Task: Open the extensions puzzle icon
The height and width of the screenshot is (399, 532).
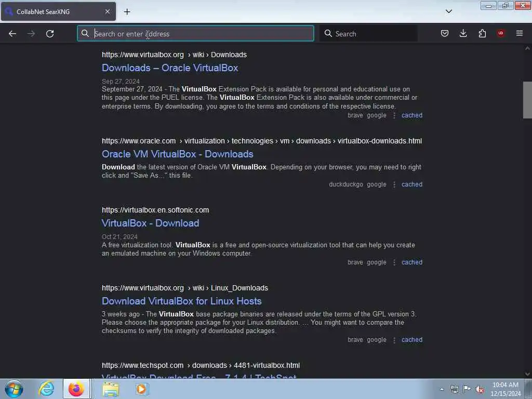Action: (x=482, y=33)
